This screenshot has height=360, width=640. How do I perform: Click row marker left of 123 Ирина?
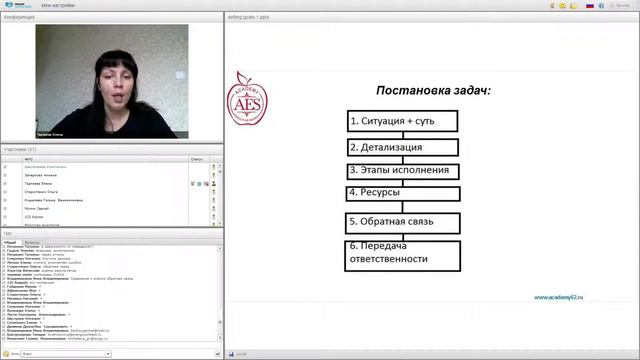(5, 217)
